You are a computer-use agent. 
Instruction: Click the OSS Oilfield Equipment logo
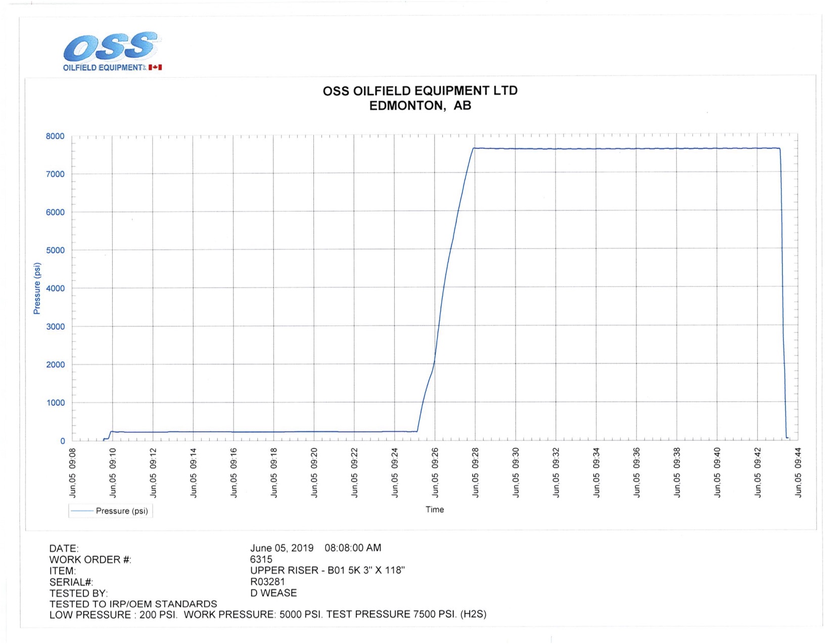coord(112,52)
